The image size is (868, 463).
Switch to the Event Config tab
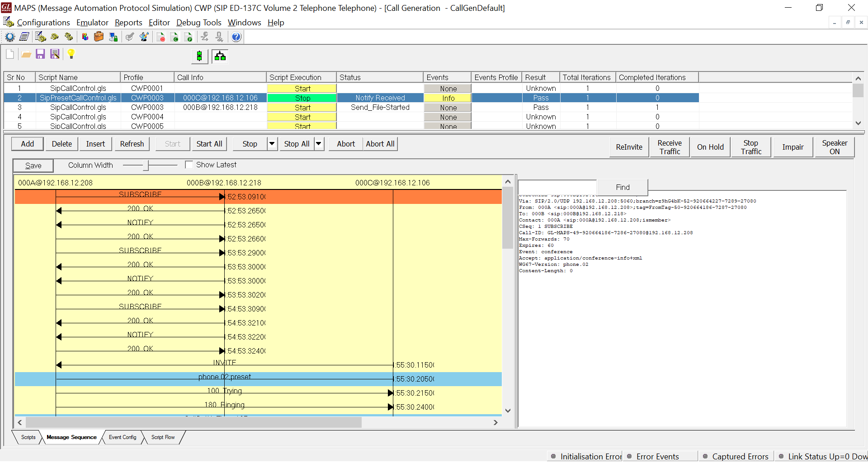[x=123, y=437]
